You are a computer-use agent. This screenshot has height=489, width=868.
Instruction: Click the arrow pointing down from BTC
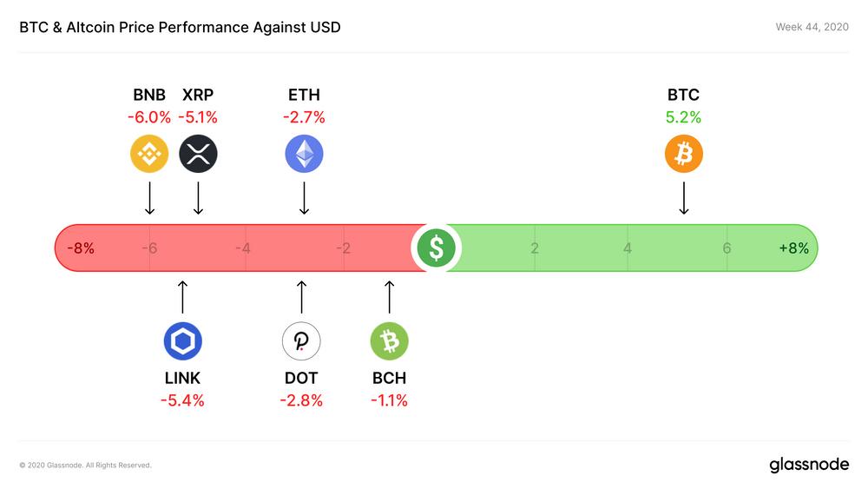point(683,198)
